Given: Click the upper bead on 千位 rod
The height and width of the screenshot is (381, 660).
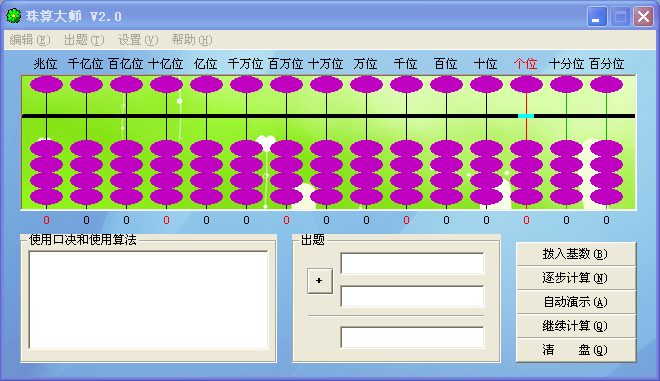Looking at the screenshot, I should point(406,84).
